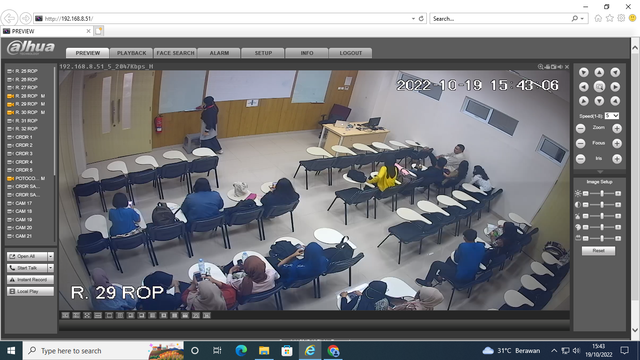Pan camera right with PTZ right arrow

[x=615, y=87]
